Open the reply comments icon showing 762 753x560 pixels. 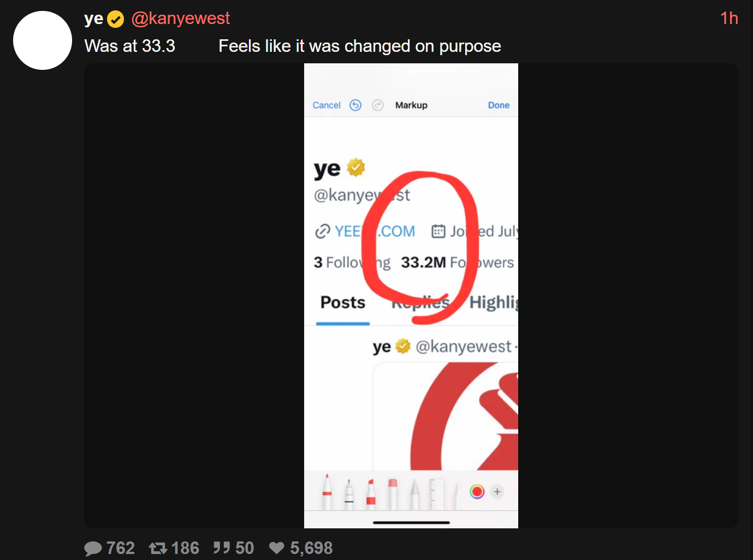point(93,549)
